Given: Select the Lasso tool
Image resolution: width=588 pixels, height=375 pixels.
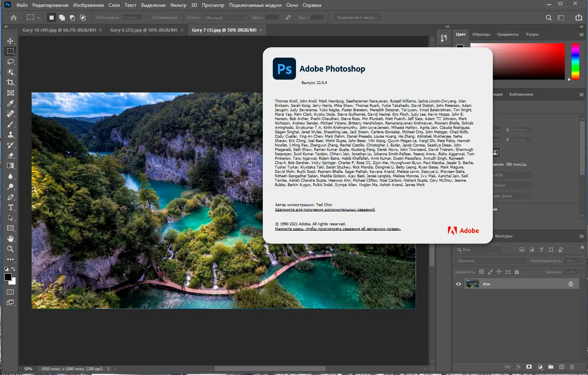Looking at the screenshot, I should (x=10, y=62).
